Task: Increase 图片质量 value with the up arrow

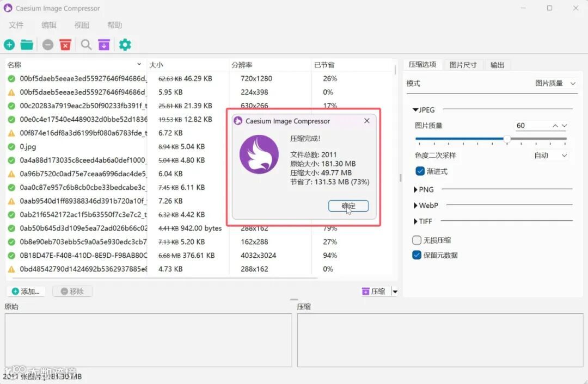Action: [555, 126]
